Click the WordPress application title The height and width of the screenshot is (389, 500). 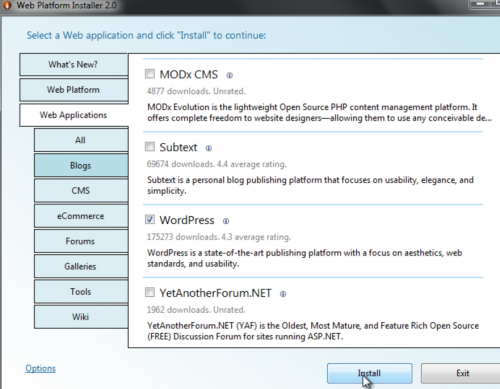(187, 220)
